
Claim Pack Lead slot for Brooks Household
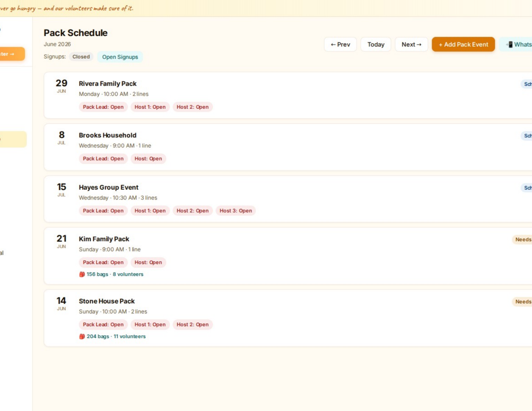pos(103,159)
